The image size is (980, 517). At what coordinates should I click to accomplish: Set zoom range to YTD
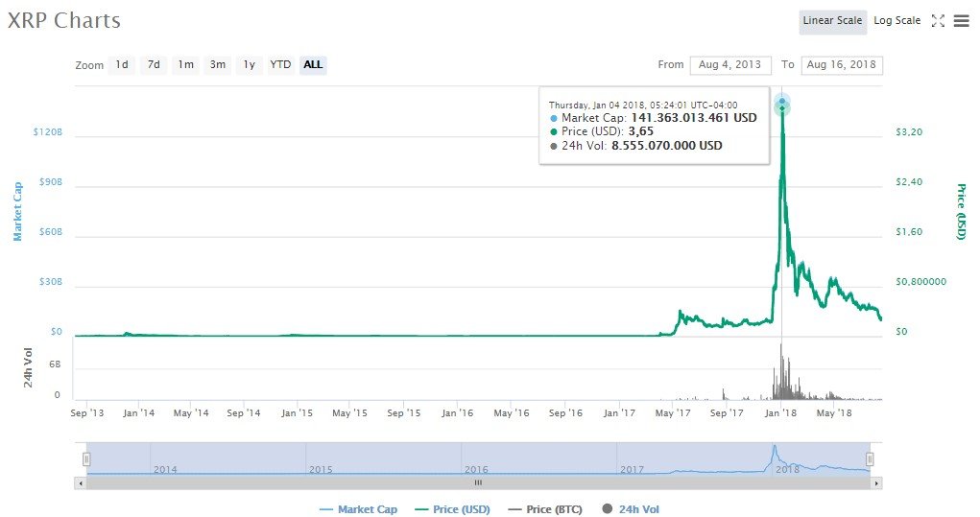tap(280, 64)
